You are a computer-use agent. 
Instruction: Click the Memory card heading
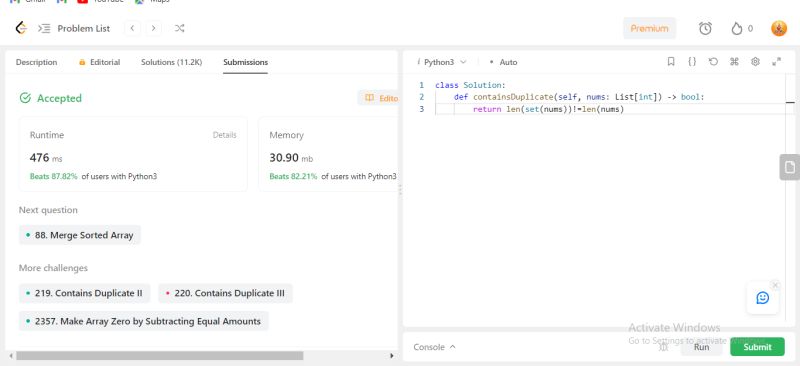[286, 135]
